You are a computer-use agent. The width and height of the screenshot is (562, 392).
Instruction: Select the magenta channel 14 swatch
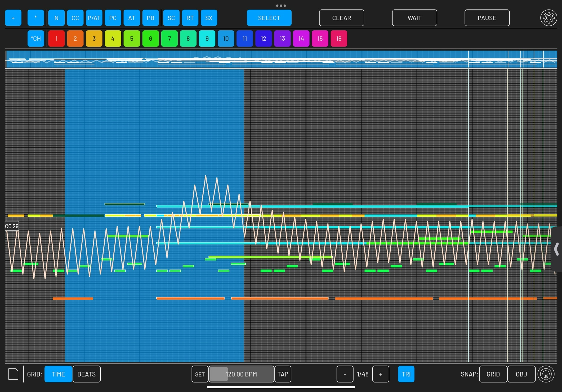(x=301, y=39)
